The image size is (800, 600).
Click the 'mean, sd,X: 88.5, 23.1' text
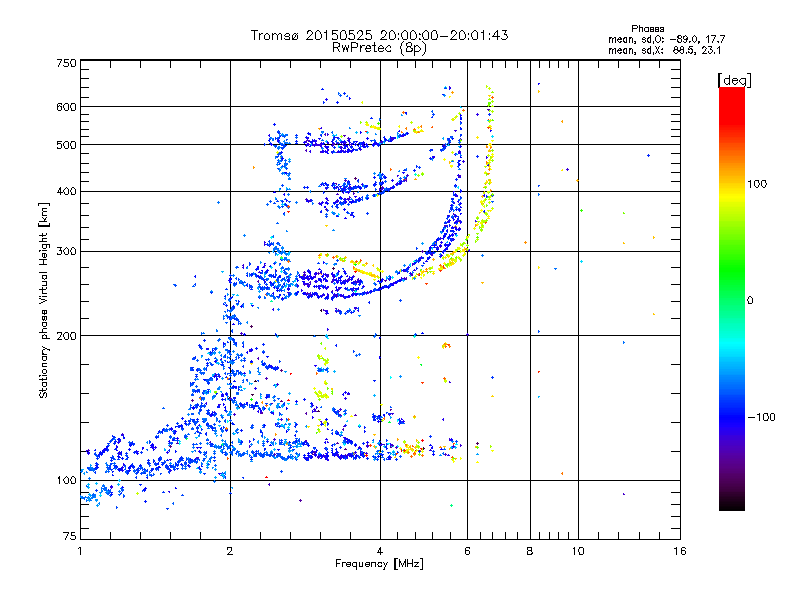pyautogui.click(x=664, y=51)
